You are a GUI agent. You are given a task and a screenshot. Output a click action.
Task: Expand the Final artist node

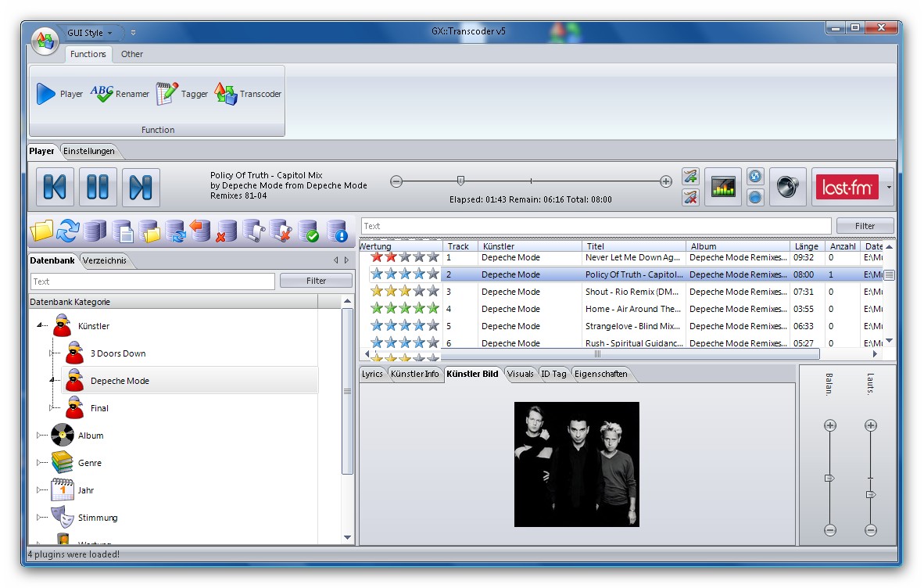52,407
